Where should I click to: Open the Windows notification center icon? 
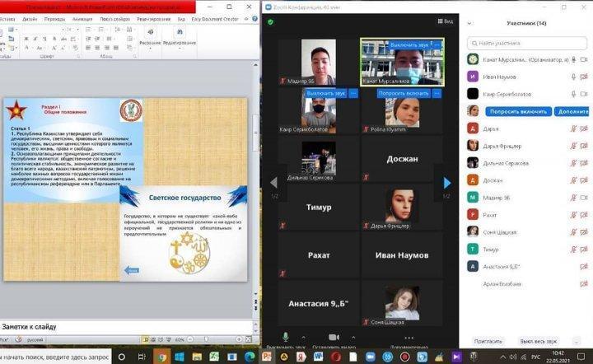581,357
